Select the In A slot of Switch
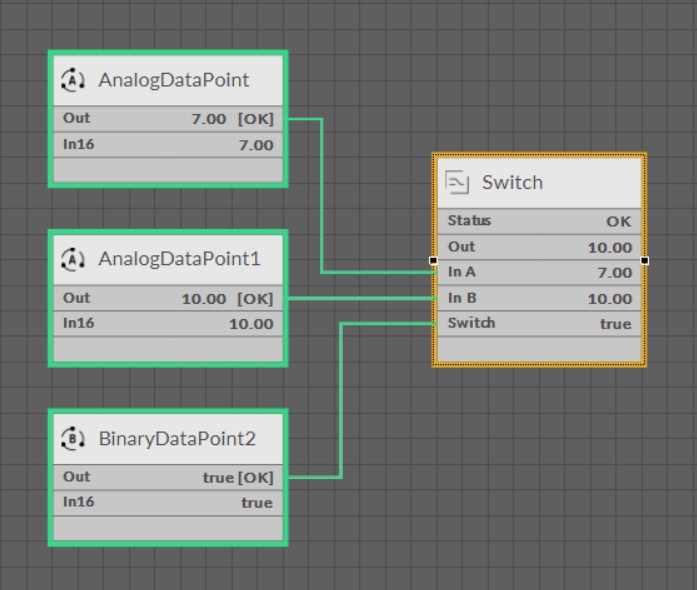The image size is (697, 590). point(539,272)
